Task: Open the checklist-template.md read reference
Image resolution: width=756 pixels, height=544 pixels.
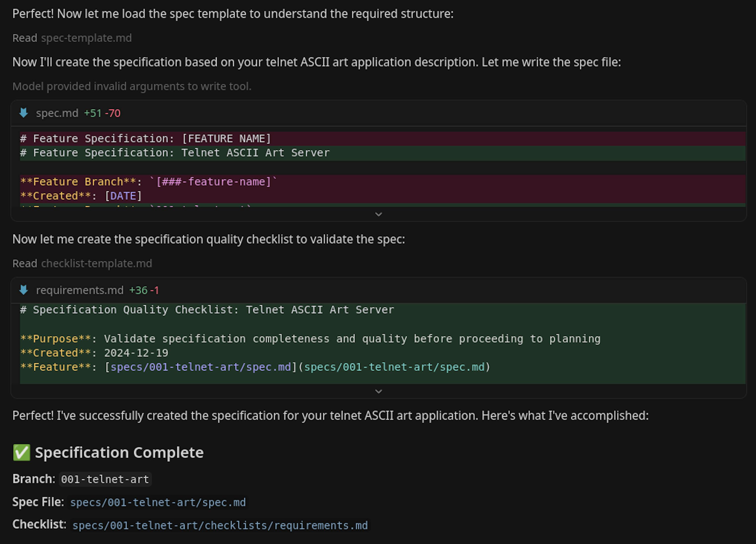Action: point(96,263)
